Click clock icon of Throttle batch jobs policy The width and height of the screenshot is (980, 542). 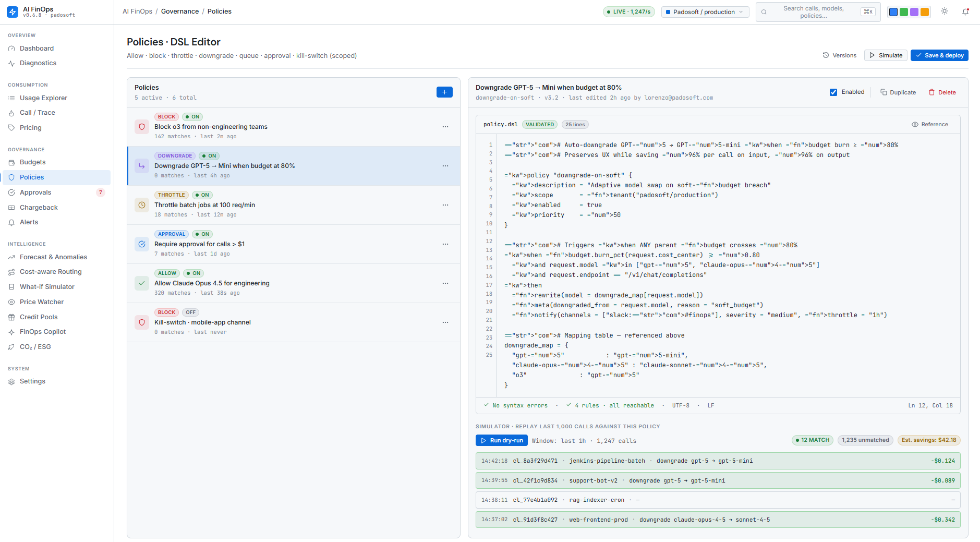pyautogui.click(x=142, y=205)
